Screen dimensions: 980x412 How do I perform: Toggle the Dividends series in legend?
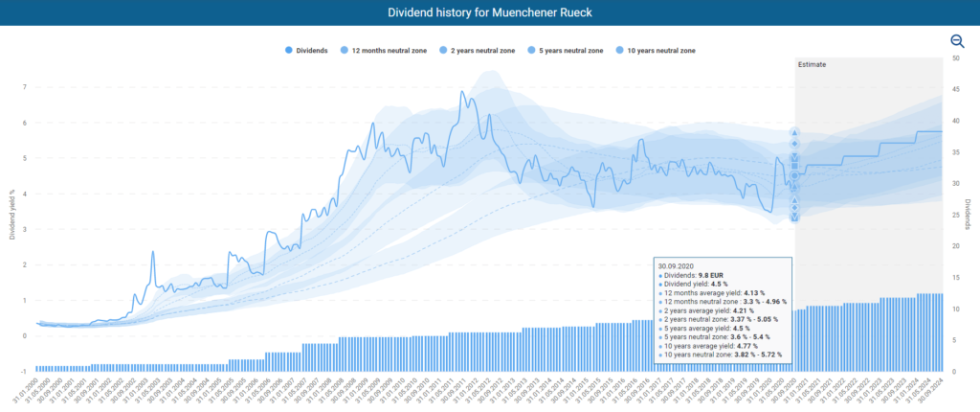(305, 50)
